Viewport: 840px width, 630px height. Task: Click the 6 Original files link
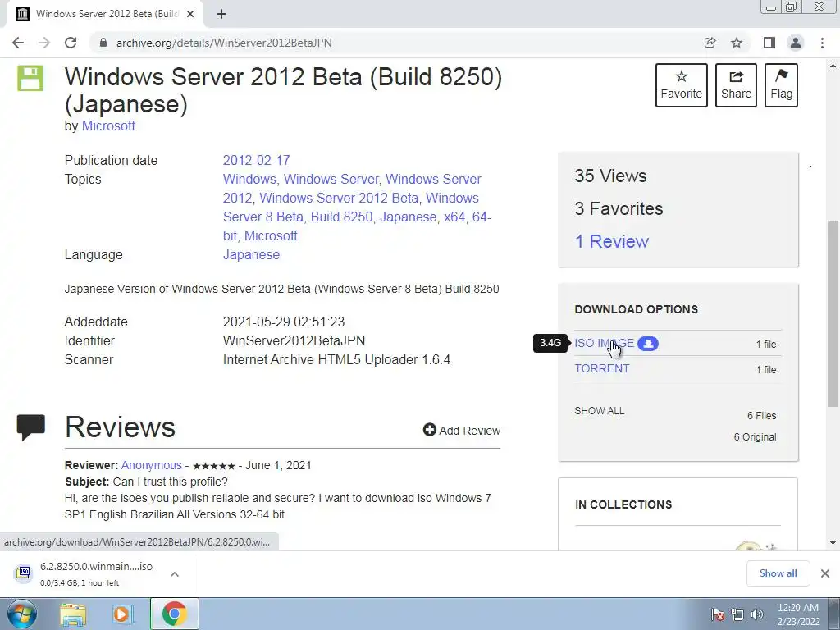click(x=755, y=437)
